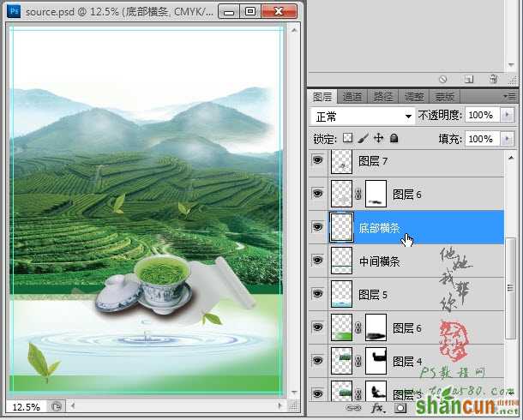The width and height of the screenshot is (523, 420).
Task: Select the 中间横条 layer name
Action: click(379, 261)
